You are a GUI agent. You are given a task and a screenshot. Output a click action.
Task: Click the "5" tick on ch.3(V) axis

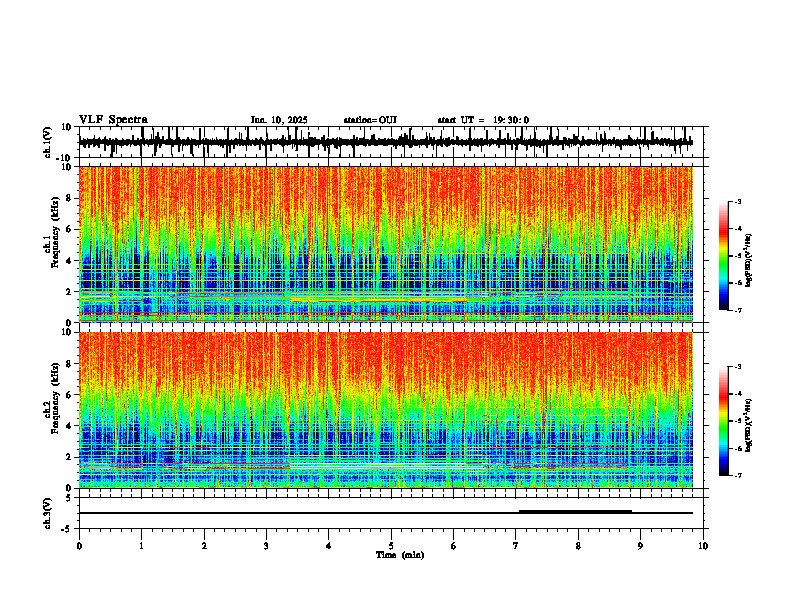[70, 498]
